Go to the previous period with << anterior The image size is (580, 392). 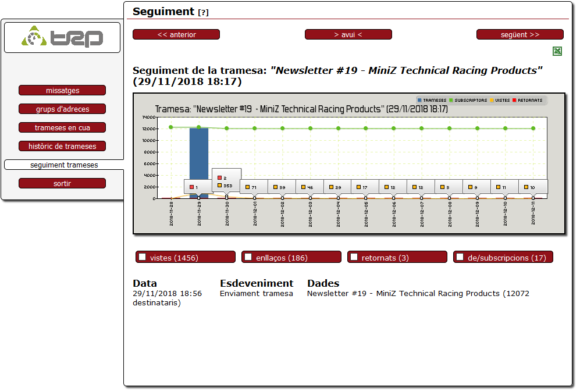pos(176,34)
